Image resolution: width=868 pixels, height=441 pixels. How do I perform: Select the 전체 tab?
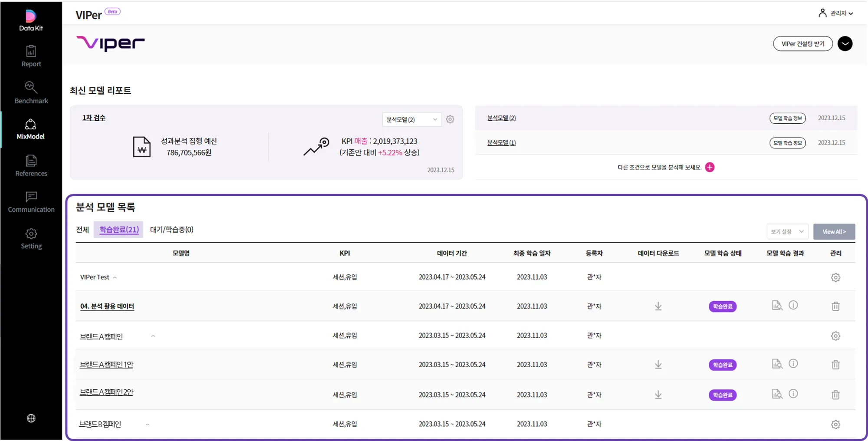82,230
